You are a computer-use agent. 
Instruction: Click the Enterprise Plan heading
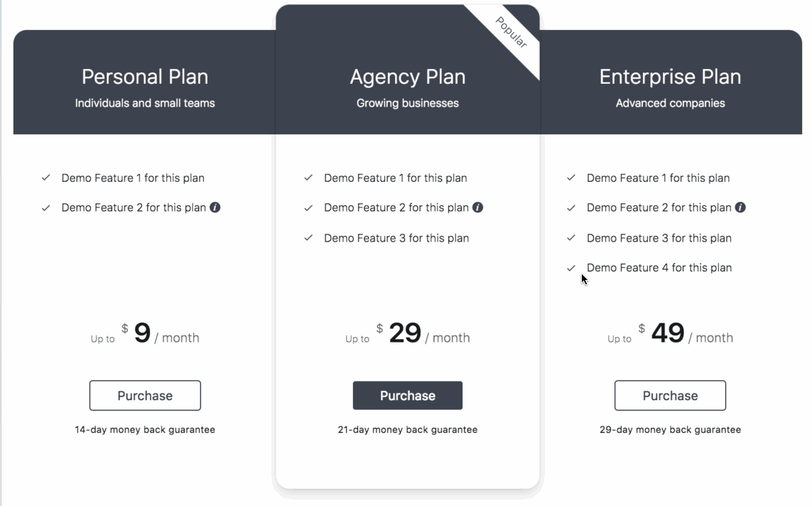pyautogui.click(x=670, y=77)
